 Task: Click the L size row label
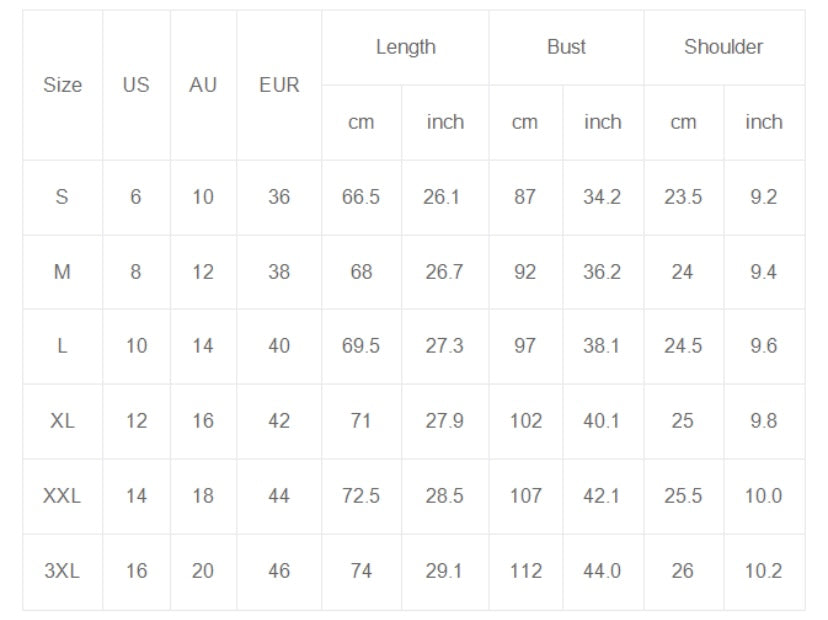tap(62, 346)
